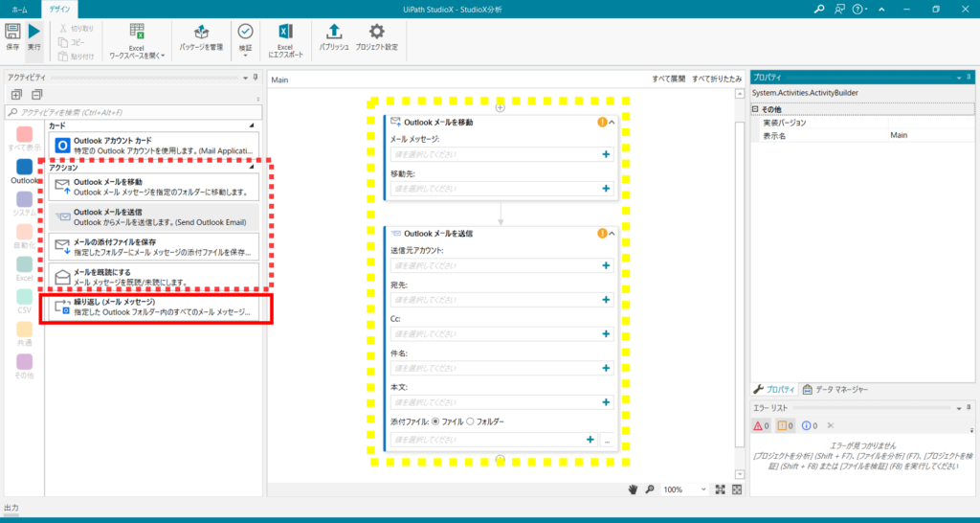Select すべて表示 category filter
Screen dimensions: 980x523
pos(24,139)
